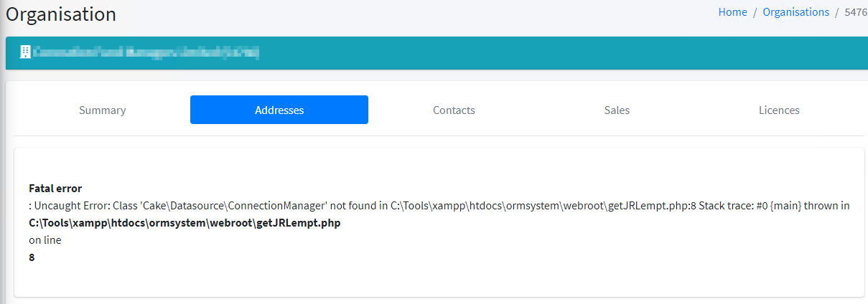Open Organisations breadcrumb link
868x304 pixels.
coord(795,12)
